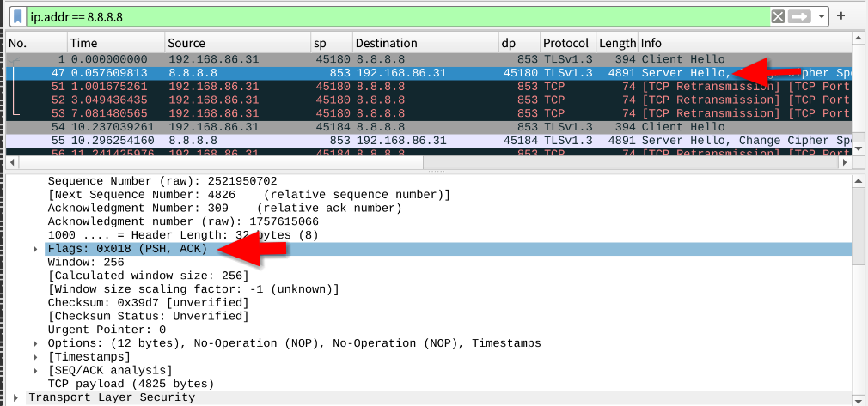
Task: Sort packets by the No. column
Action: pyautogui.click(x=37, y=43)
